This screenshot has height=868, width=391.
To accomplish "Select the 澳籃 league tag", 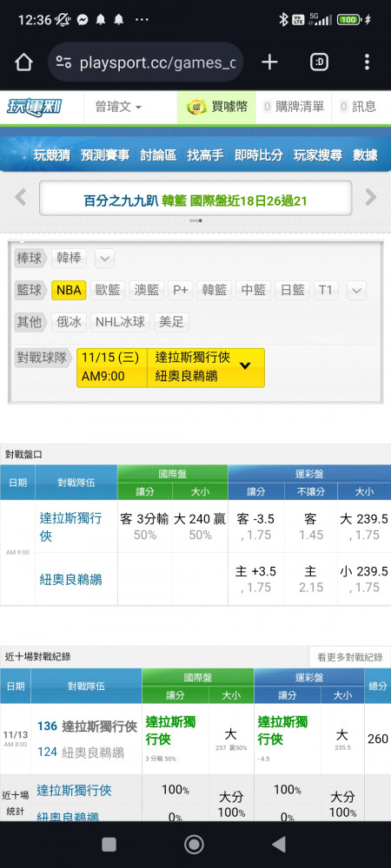I will tap(147, 290).
